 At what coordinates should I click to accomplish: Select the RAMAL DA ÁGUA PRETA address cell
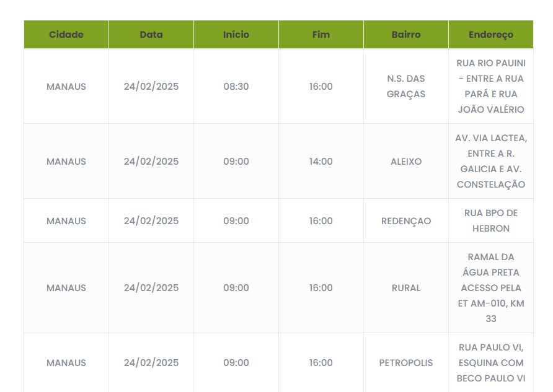pyautogui.click(x=491, y=288)
